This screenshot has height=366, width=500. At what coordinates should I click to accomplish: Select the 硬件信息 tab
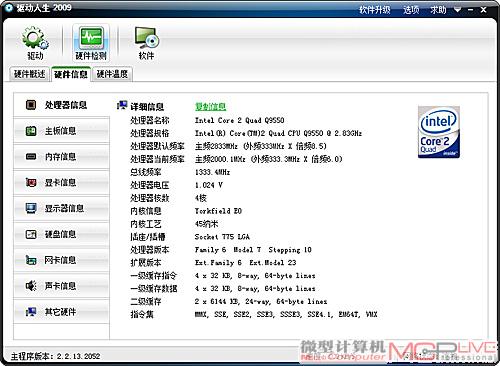click(x=71, y=74)
